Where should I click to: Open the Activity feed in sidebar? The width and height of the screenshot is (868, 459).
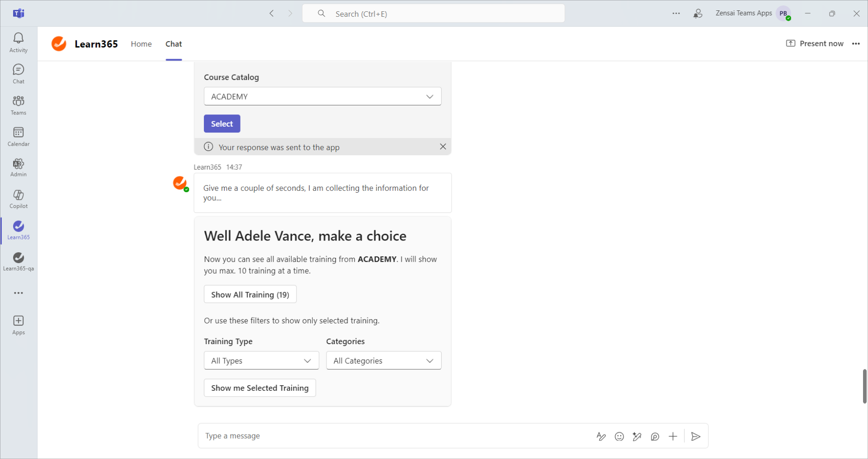pyautogui.click(x=19, y=43)
